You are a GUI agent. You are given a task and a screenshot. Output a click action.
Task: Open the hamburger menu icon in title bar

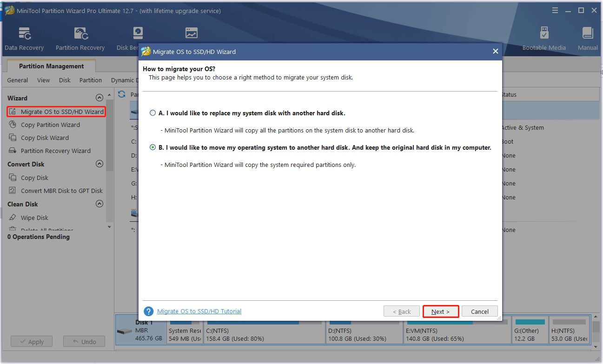point(555,10)
